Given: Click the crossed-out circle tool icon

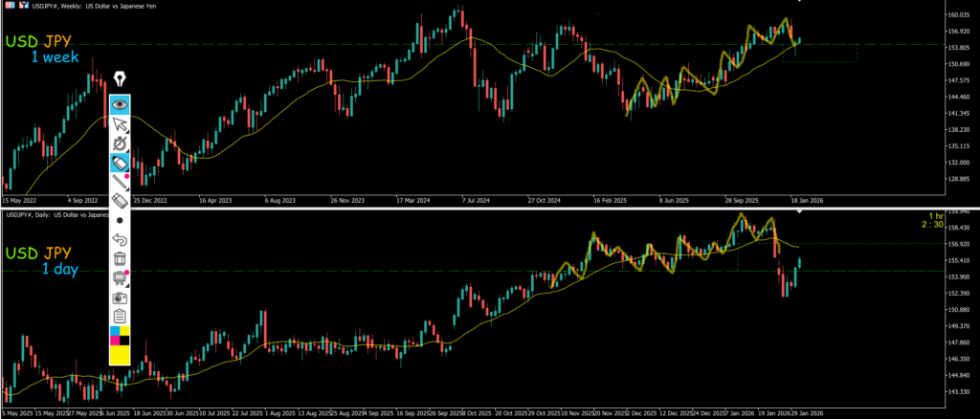Looking at the screenshot, I should [121, 143].
